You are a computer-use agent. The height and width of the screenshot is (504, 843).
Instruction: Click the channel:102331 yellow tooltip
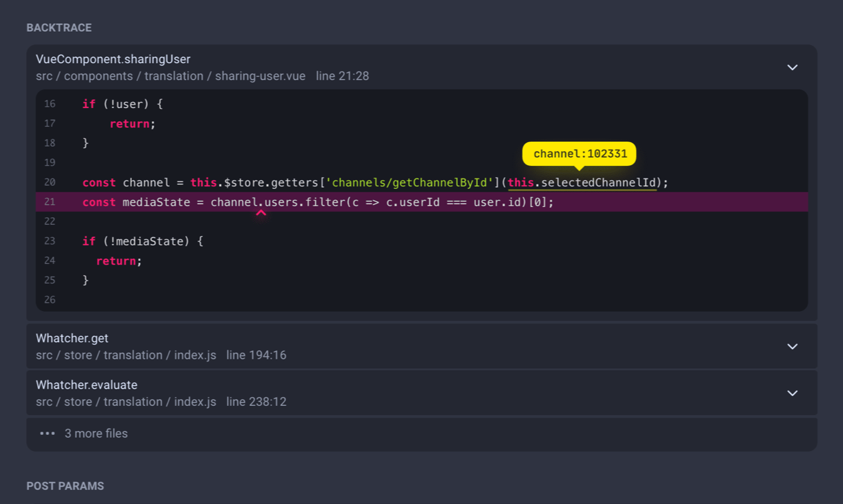pos(579,154)
